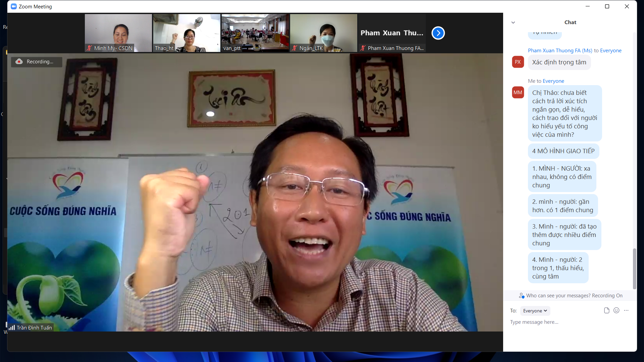
Task: Click the PX avatar in chat
Action: 518,62
